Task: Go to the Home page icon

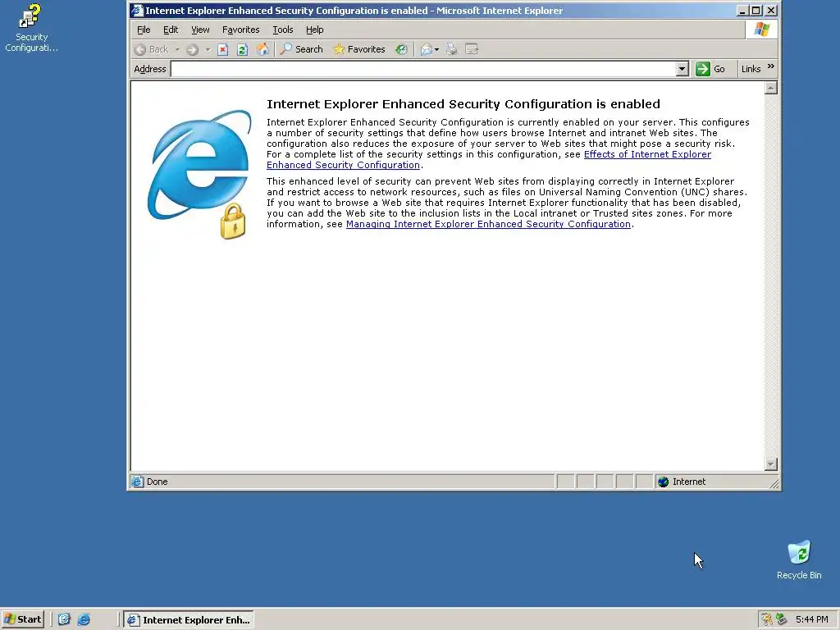Action: pyautogui.click(x=262, y=49)
